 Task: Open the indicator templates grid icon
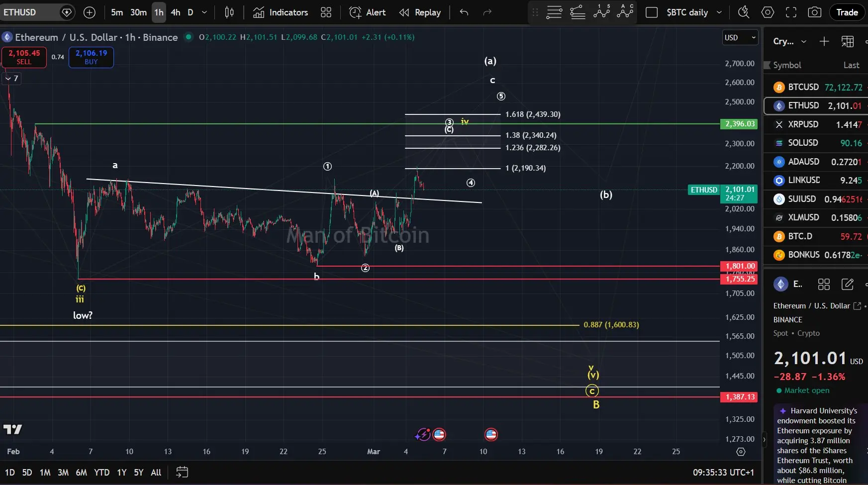click(326, 12)
